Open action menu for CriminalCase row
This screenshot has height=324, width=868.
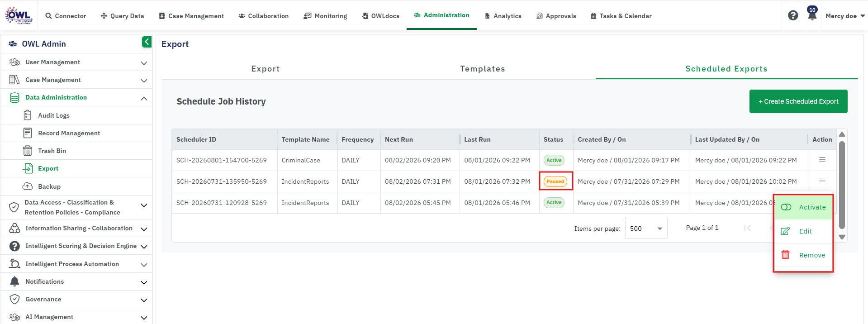822,160
